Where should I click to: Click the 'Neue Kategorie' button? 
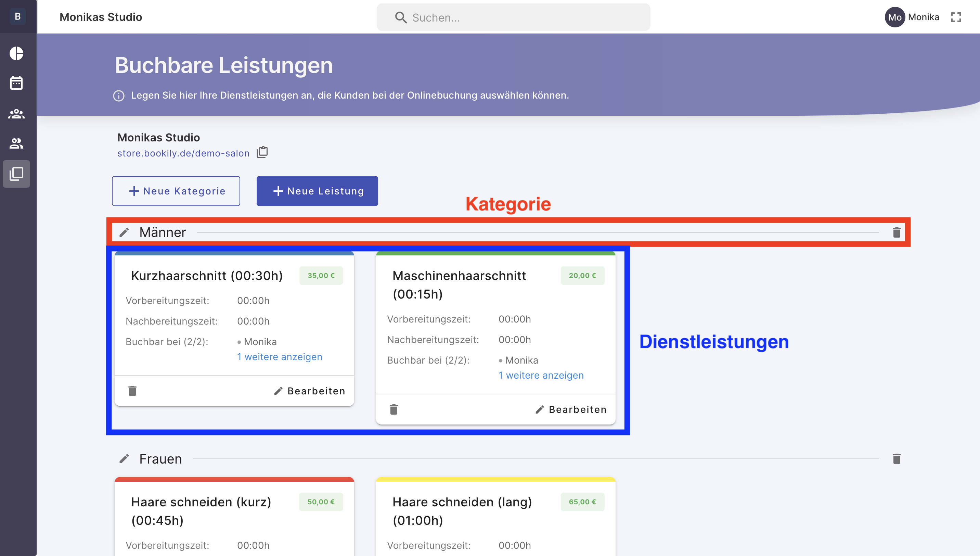[176, 191]
